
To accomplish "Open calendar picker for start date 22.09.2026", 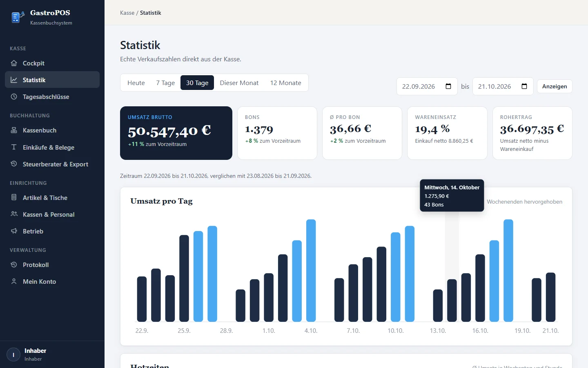I will [448, 86].
